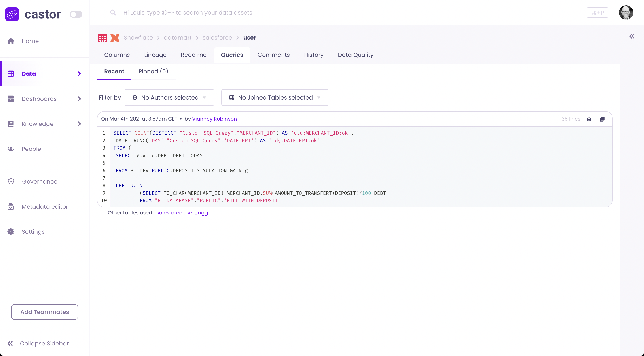Open the People section icon
The image size is (644, 356).
coord(11,149)
